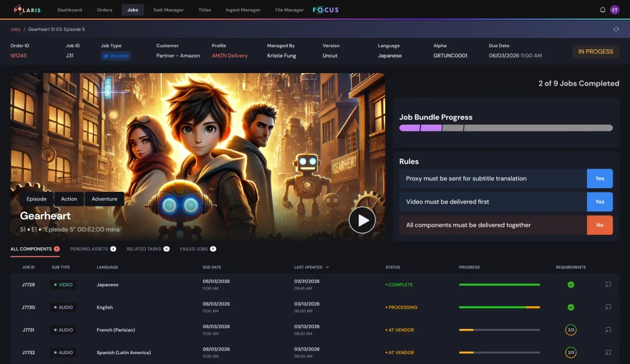This screenshot has height=364, width=630.
Task: Click the green requirements check for J7730
Action: point(570,307)
